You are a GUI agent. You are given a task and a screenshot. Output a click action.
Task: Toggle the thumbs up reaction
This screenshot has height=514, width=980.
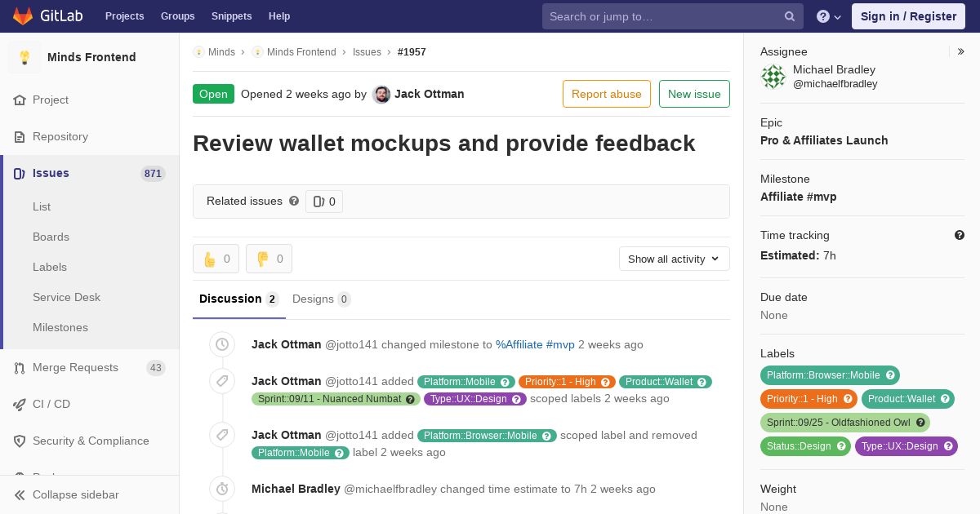click(216, 259)
